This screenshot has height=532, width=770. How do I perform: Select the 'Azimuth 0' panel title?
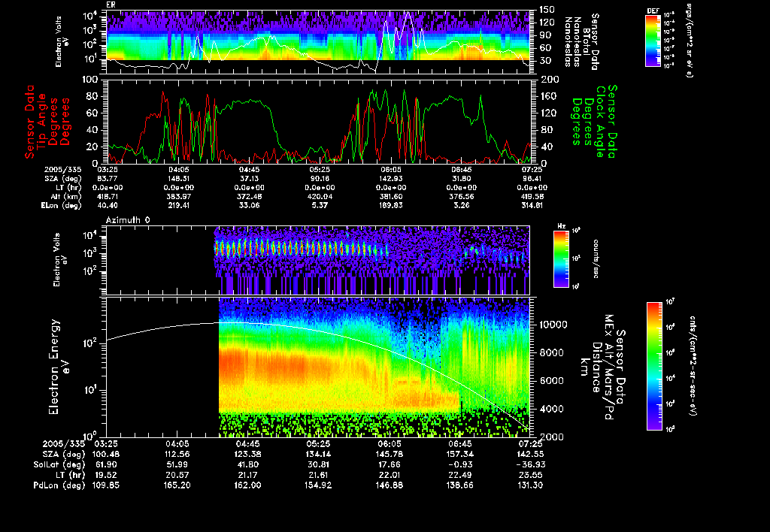tap(128, 220)
